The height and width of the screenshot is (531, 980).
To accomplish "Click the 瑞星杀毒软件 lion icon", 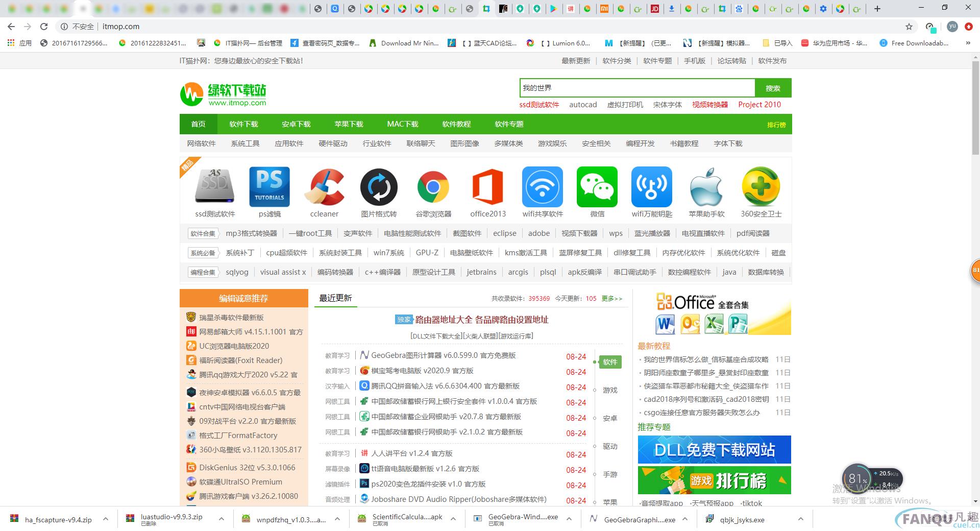I will 191,318.
